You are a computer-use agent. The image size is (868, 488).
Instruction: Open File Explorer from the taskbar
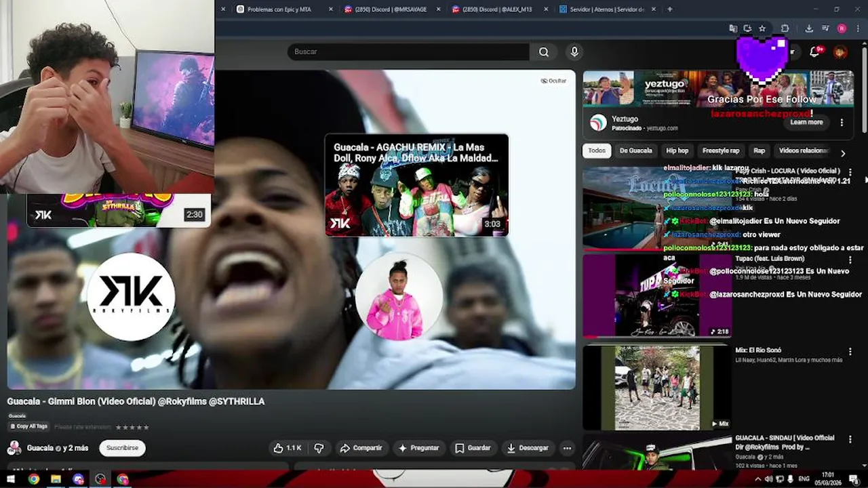click(56, 479)
